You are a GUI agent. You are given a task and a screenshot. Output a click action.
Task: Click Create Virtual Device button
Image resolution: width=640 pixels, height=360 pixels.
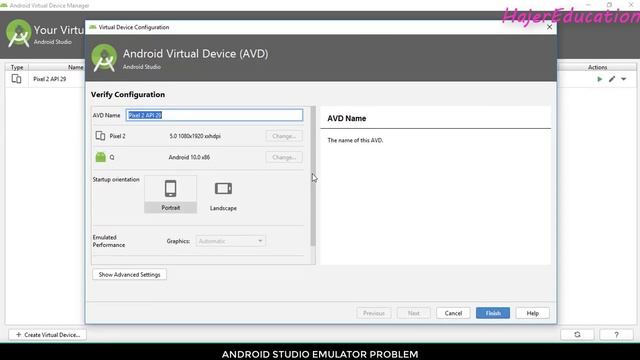click(47, 335)
